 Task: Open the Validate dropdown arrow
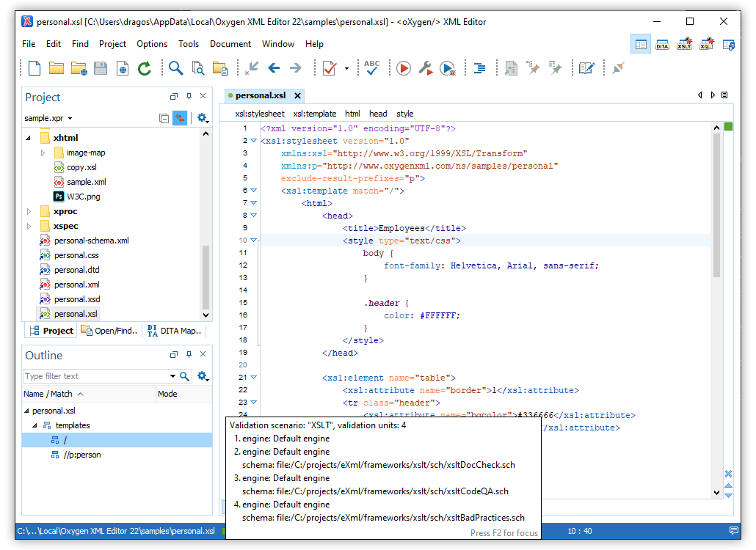point(346,69)
